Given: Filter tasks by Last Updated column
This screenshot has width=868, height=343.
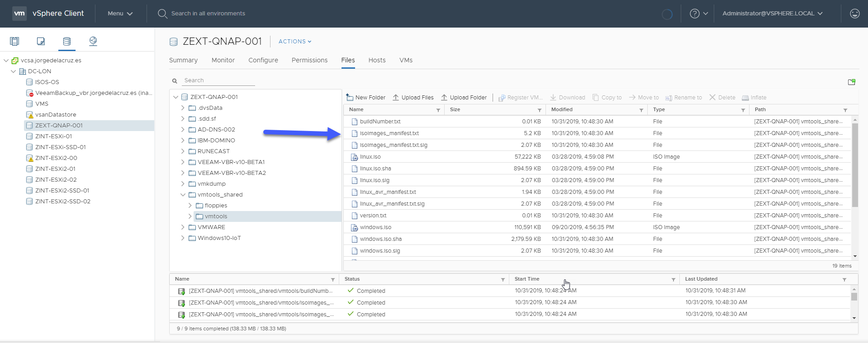Looking at the screenshot, I should point(844,280).
